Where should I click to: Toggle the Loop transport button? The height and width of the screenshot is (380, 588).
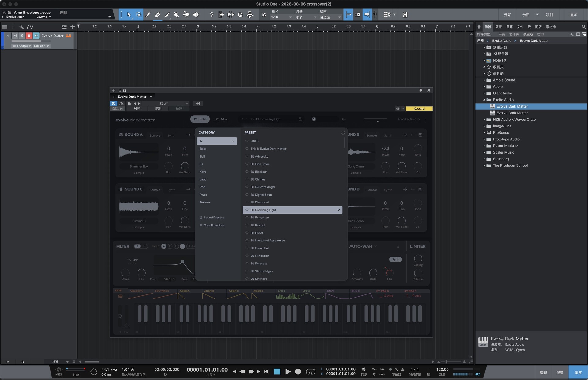310,371
